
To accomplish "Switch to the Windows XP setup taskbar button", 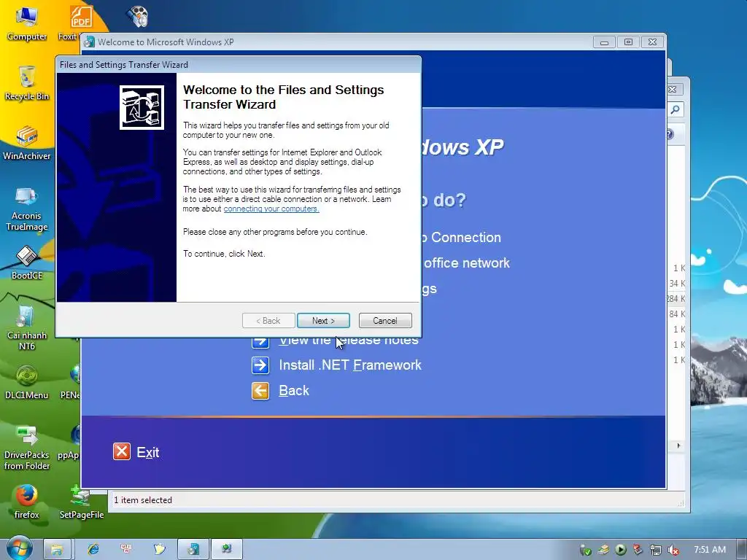I will (193, 550).
